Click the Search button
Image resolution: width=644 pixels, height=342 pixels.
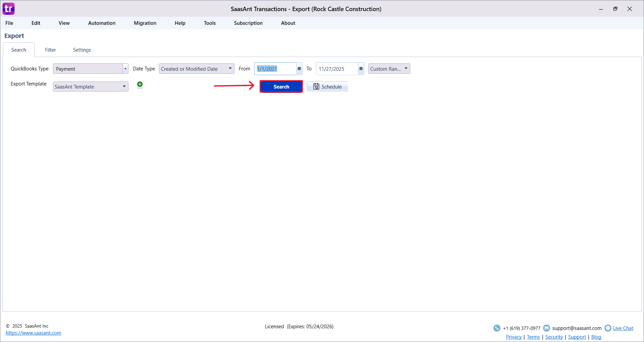coord(281,87)
